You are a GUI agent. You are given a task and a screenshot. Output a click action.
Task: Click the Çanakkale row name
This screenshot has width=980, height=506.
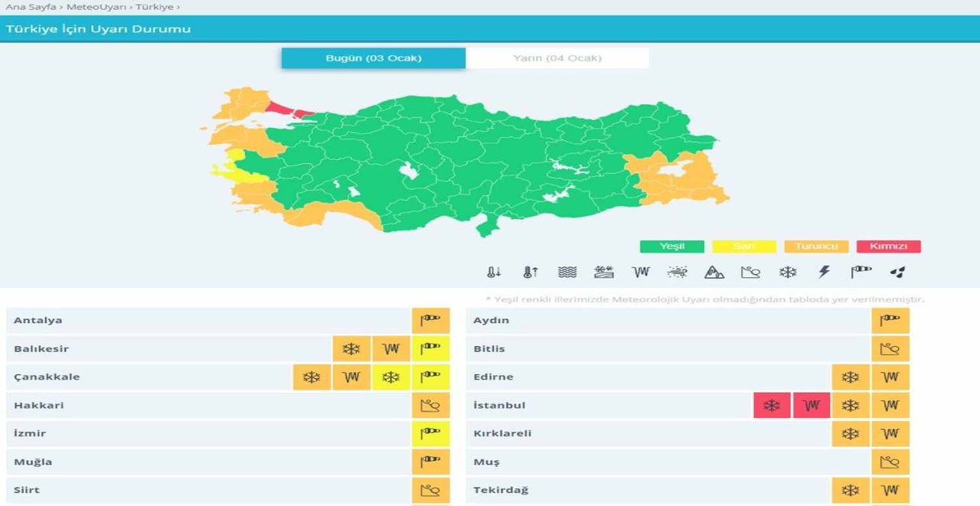point(47,377)
